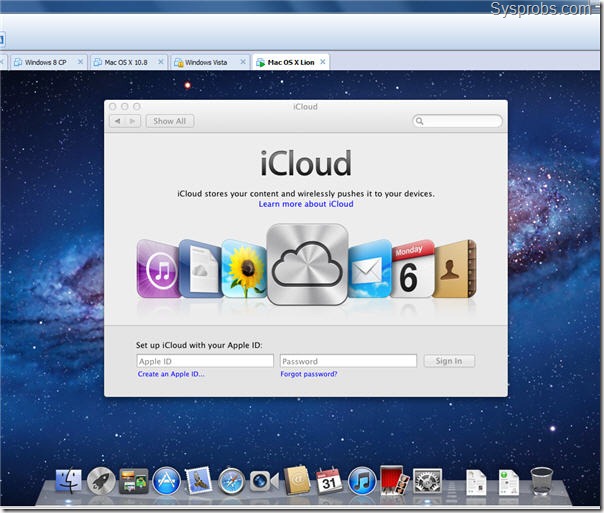
Task: Open Learn more about iCloud link
Action: point(306,204)
